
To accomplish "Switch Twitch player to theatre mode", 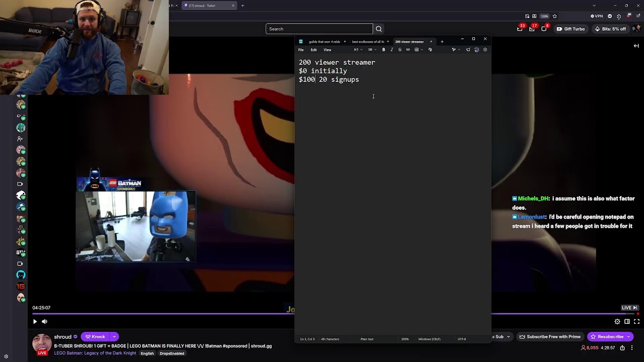I will pyautogui.click(x=627, y=322).
